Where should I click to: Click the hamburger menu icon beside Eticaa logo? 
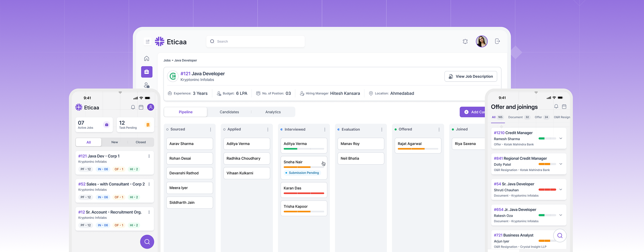(x=147, y=42)
